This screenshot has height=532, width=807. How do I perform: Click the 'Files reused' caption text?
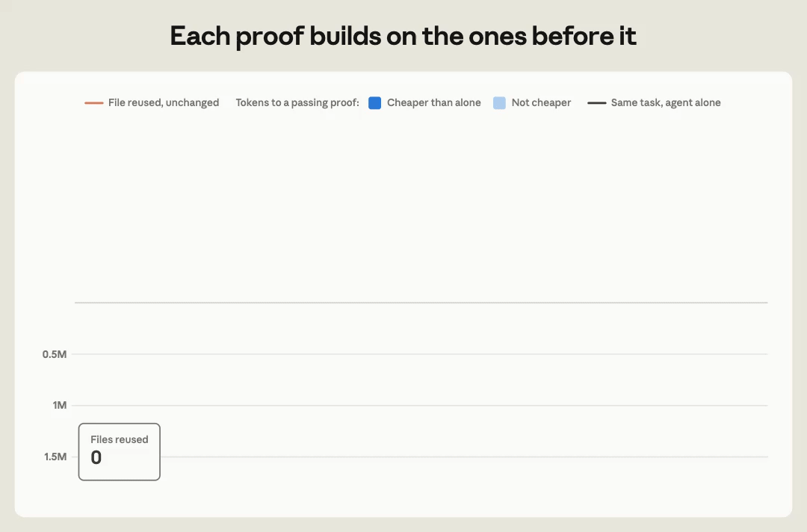point(120,439)
